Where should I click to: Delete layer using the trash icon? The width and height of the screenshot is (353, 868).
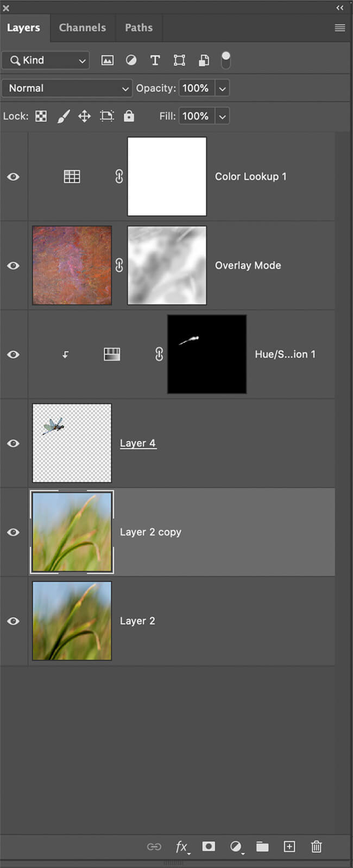point(317,847)
